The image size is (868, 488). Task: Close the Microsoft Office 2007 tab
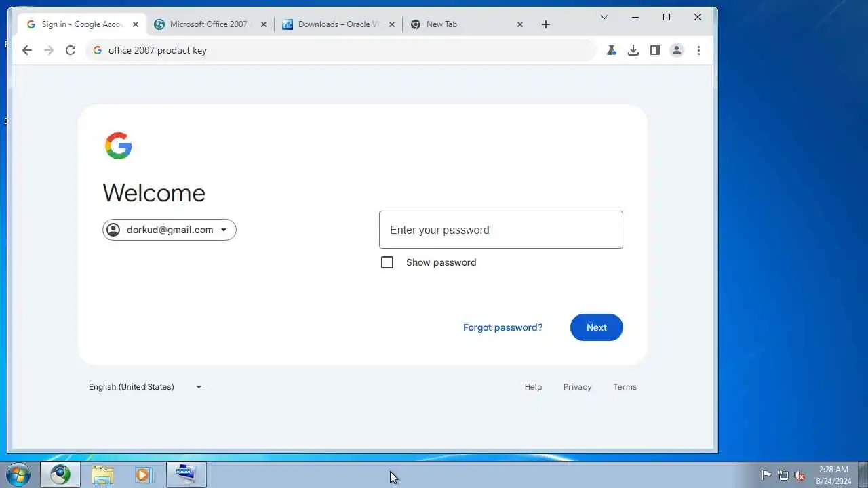click(264, 24)
